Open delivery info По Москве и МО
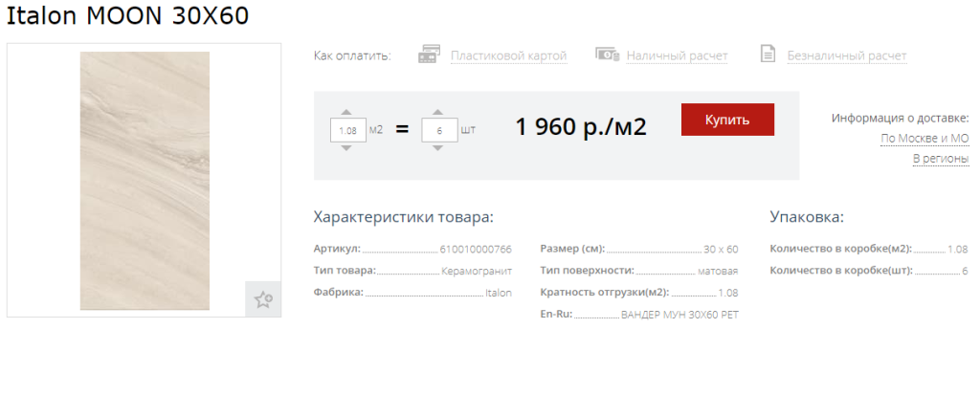The width and height of the screenshot is (980, 395). [x=924, y=138]
